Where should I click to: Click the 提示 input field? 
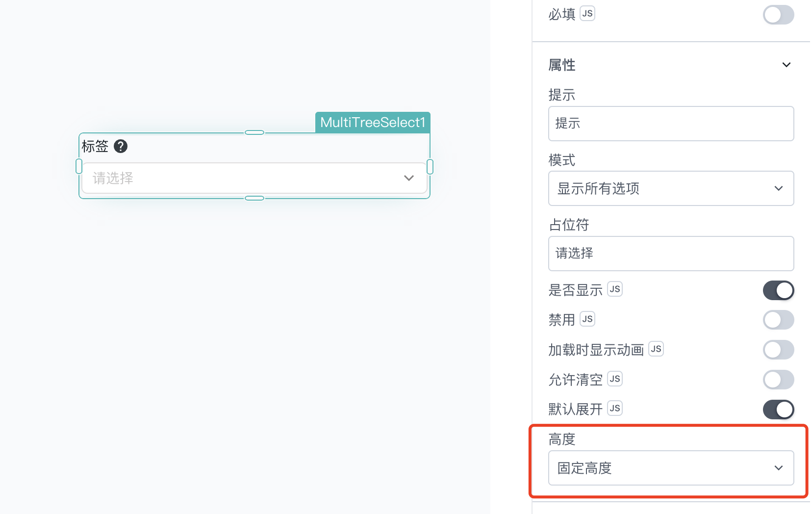click(671, 124)
